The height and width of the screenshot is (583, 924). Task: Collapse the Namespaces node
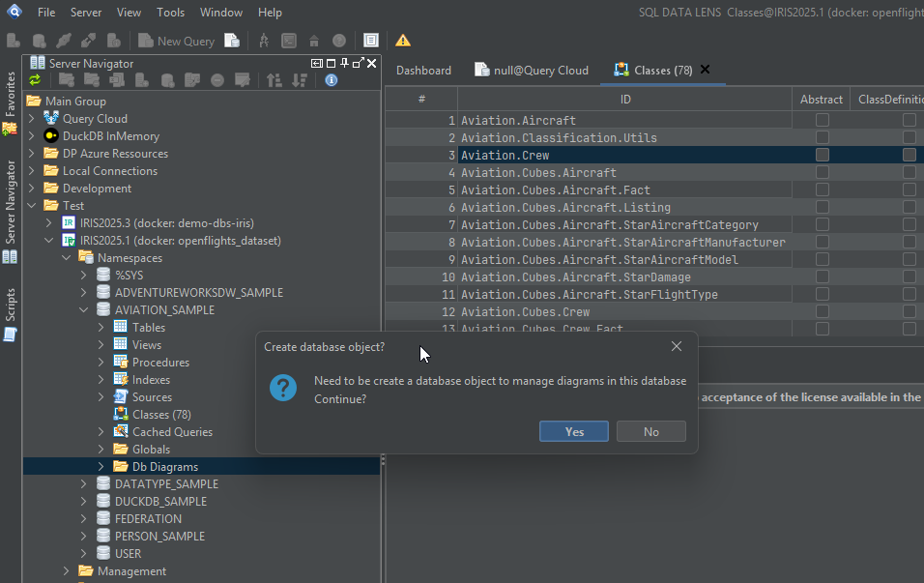pos(67,257)
